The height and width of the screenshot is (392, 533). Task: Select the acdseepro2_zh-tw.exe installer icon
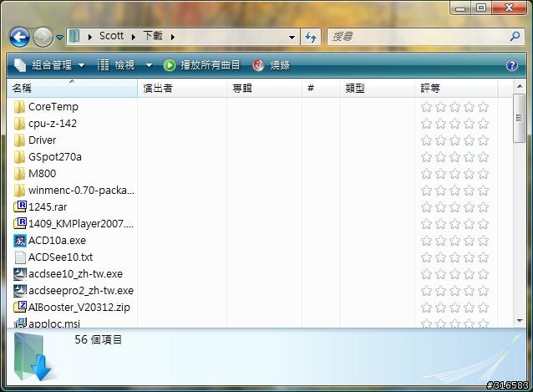point(20,290)
